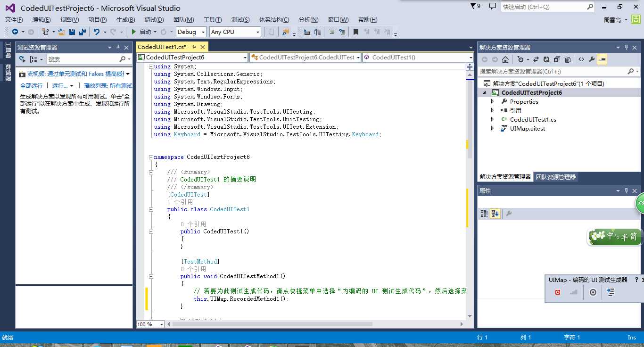Toggle auto-hide pin on Test Explorer panel
Screen dimensions: 644x347
(x=117, y=48)
